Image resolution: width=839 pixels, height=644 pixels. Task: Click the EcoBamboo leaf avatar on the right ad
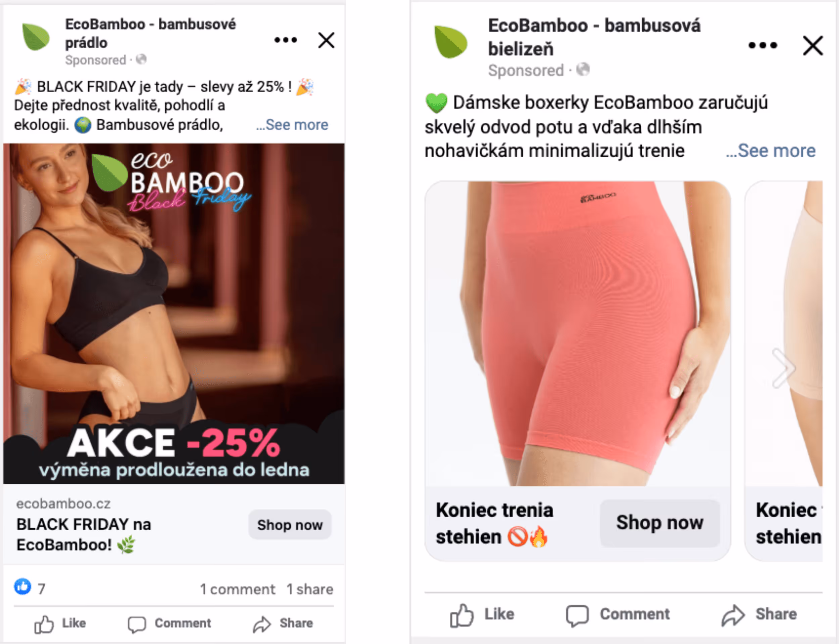click(x=451, y=41)
